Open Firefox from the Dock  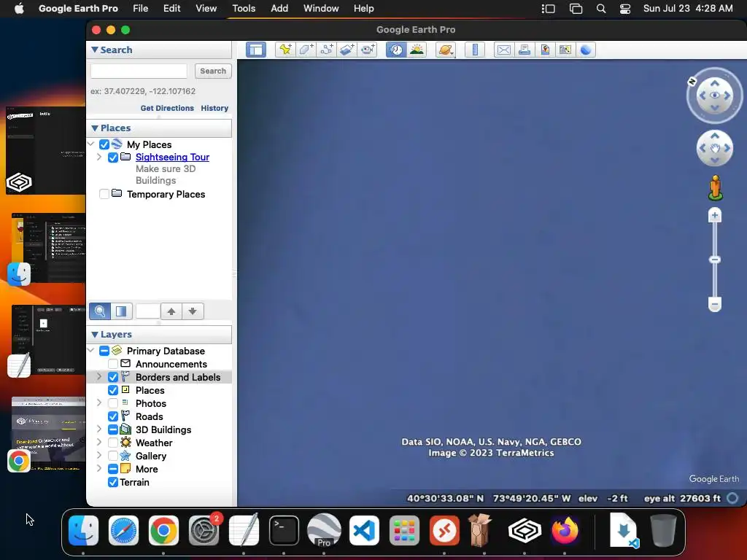pos(565,531)
